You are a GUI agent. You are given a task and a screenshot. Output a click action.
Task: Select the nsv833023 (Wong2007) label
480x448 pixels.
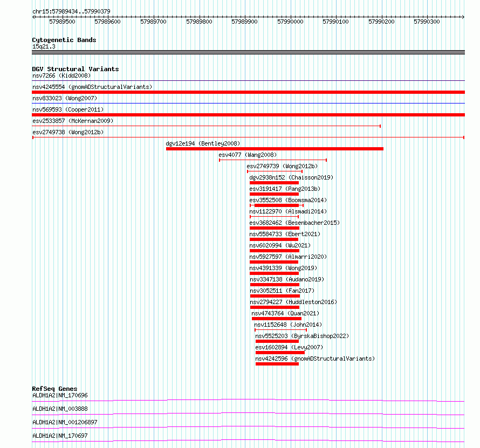65,98
